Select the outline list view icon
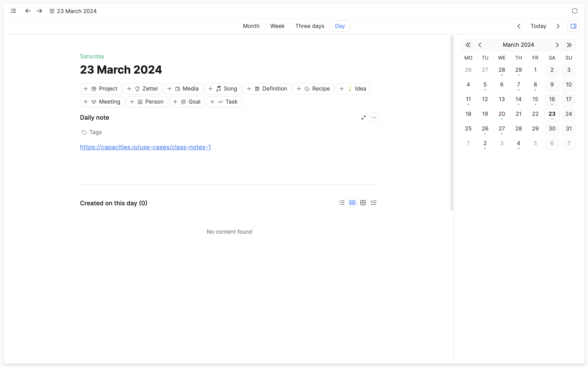588x367 pixels. click(374, 203)
